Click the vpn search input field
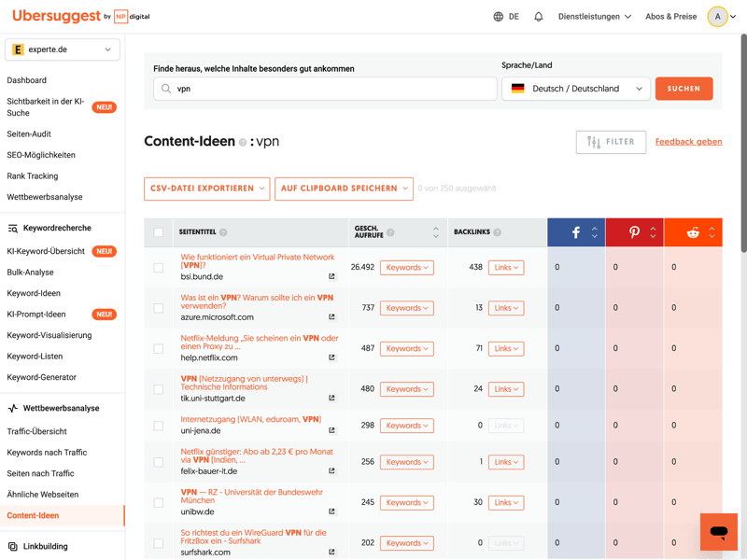747x560 pixels. pyautogui.click(x=327, y=89)
